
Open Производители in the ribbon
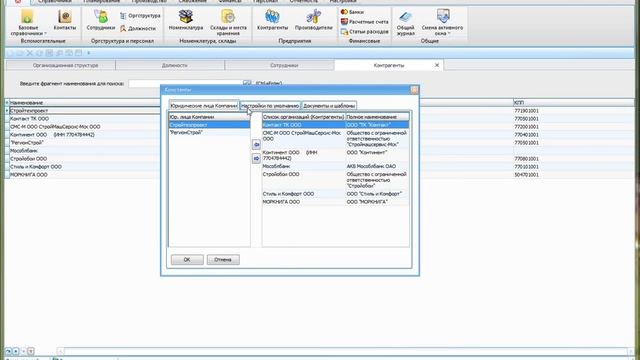[x=313, y=20]
